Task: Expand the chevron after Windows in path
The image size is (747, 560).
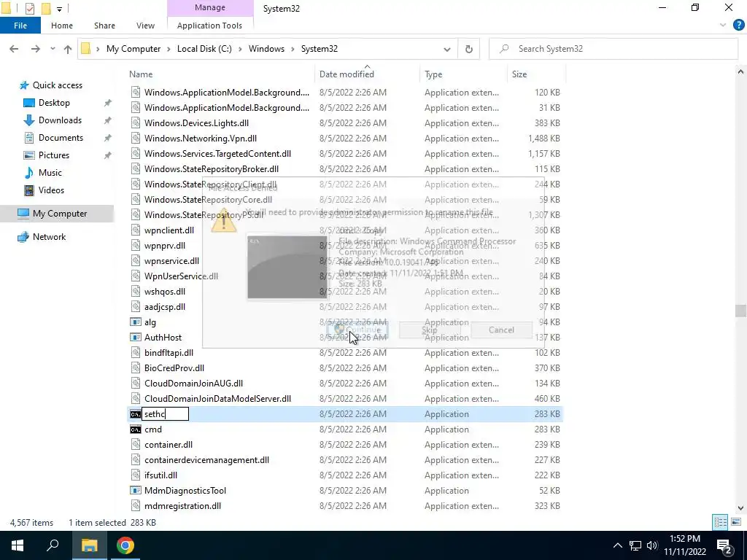Action: 293,49
